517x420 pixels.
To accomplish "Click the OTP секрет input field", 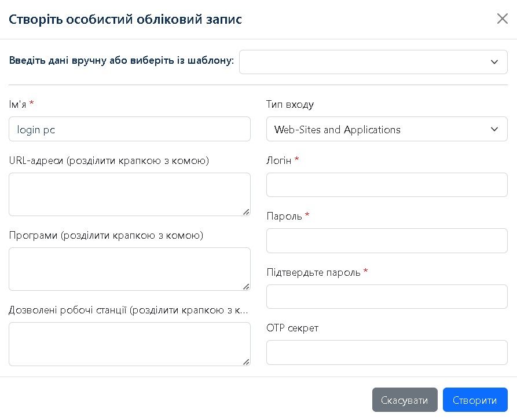I will [386, 352].
